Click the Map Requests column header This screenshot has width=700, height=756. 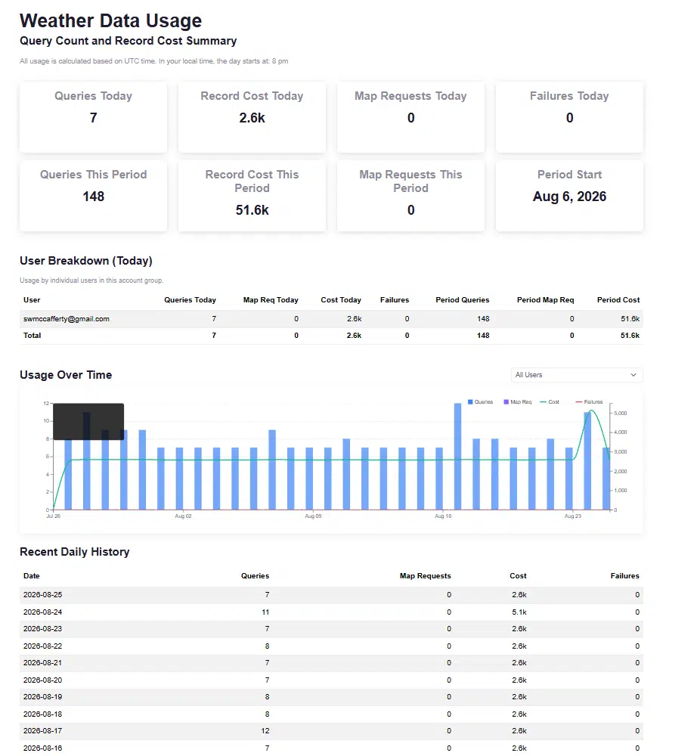click(x=425, y=575)
